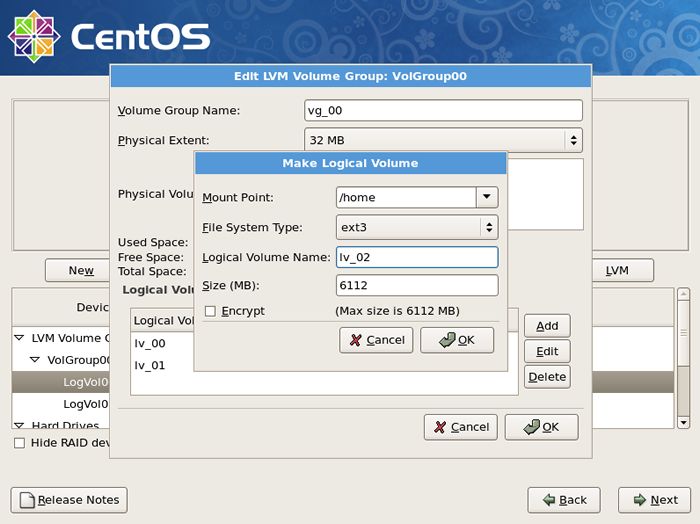
Task: Click the Logical Volume Name column header
Action: pos(163,320)
